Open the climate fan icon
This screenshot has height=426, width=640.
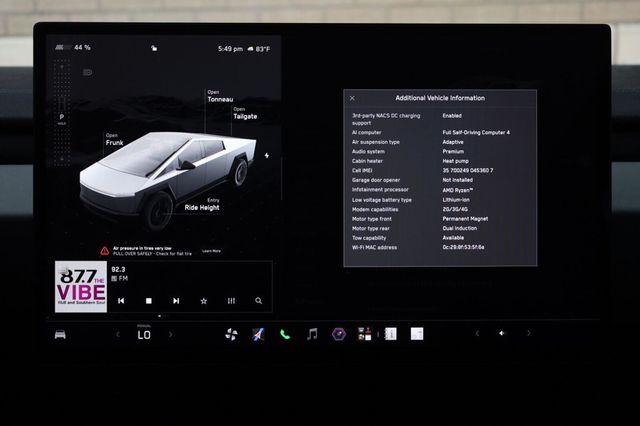pos(231,334)
